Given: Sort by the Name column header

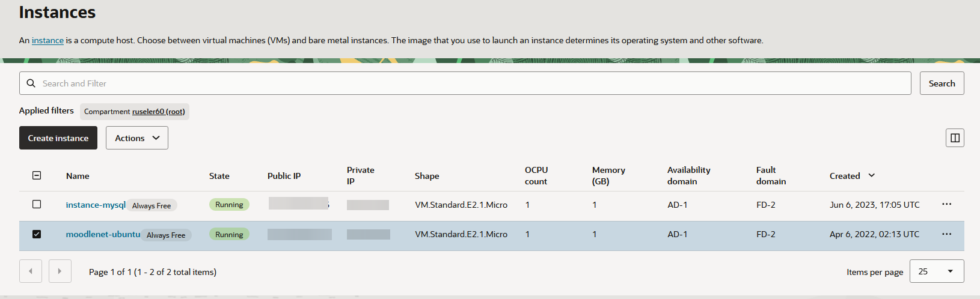Looking at the screenshot, I should tap(78, 176).
